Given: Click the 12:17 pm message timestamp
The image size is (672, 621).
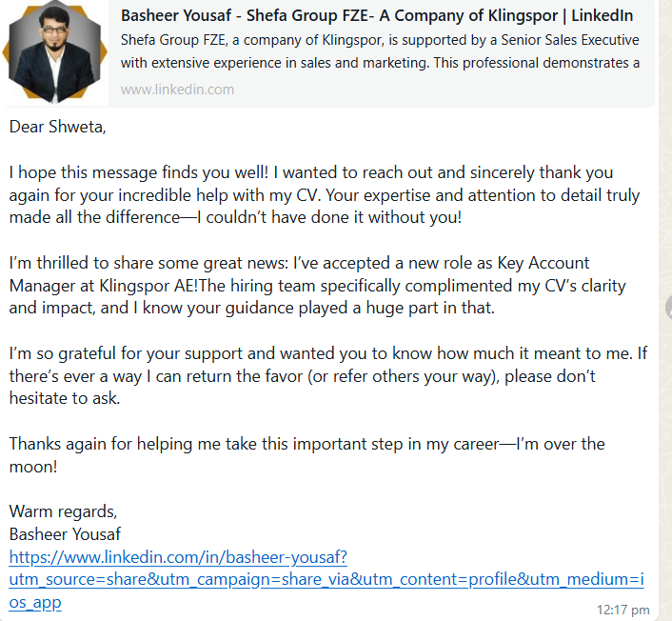Looking at the screenshot, I should (x=623, y=609).
